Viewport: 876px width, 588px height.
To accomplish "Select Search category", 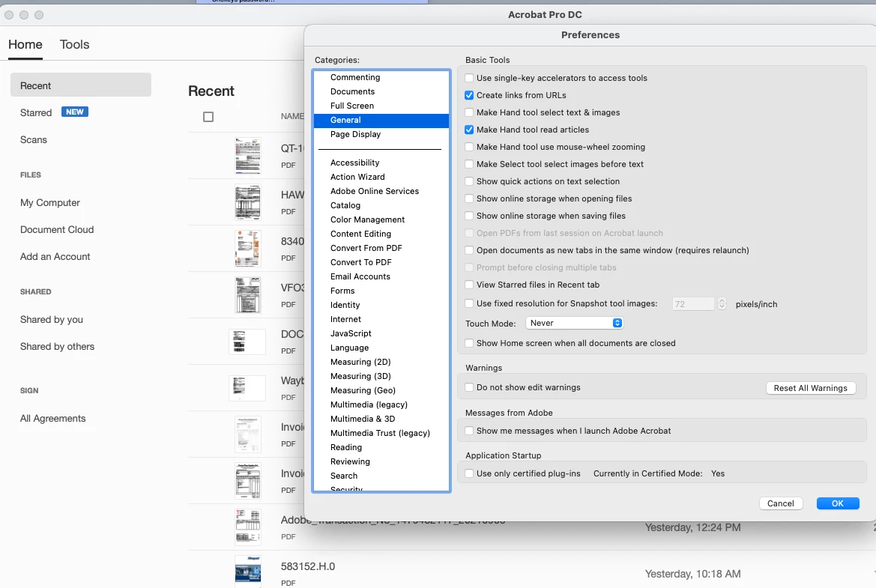I will click(x=381, y=476).
